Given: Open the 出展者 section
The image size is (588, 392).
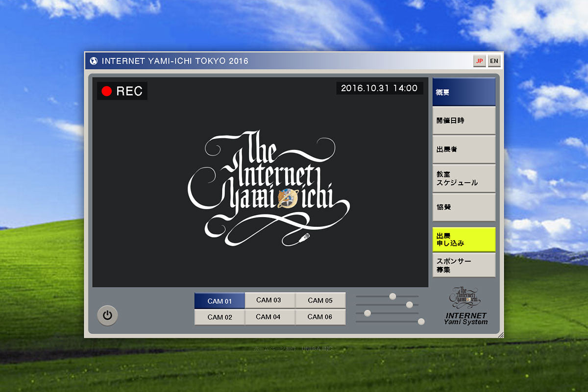Looking at the screenshot, I should [464, 149].
